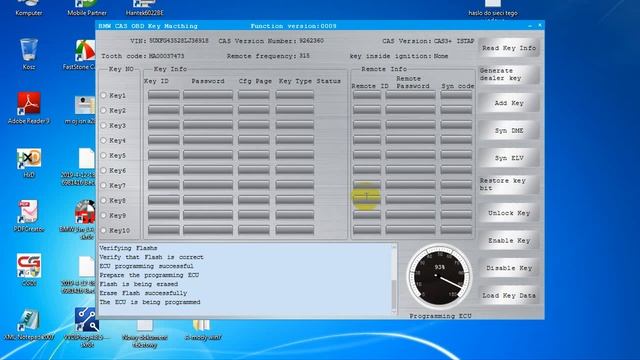Click the Key10 Key ID field

(164, 230)
